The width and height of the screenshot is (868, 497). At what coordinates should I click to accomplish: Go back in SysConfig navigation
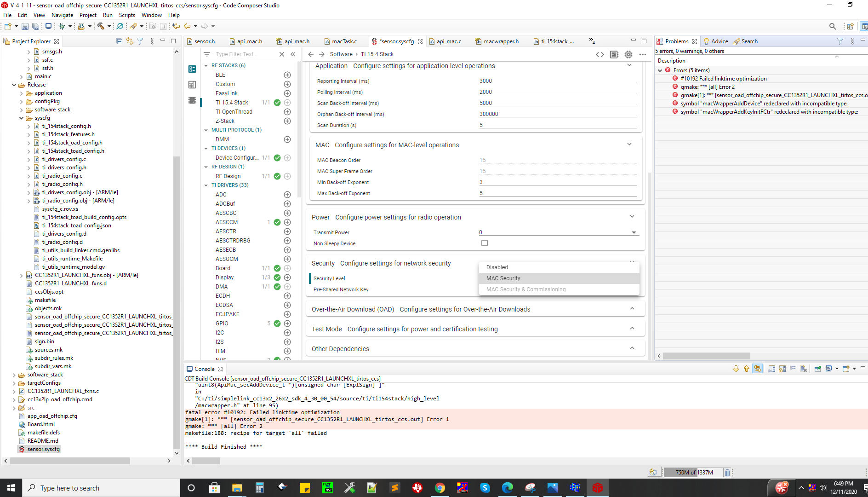pyautogui.click(x=311, y=54)
